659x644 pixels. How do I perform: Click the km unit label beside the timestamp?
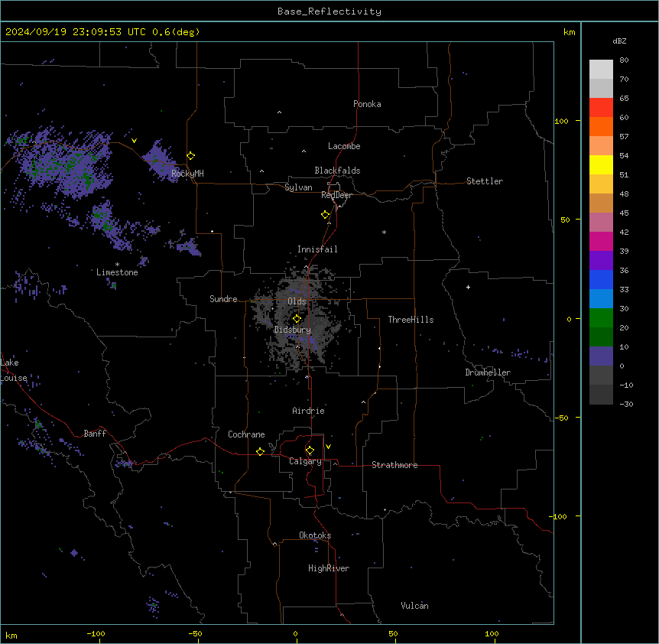pos(569,32)
